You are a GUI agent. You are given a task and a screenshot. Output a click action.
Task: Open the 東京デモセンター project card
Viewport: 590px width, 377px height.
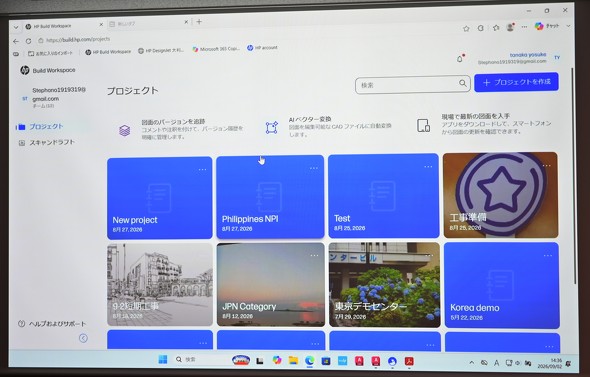tap(384, 284)
